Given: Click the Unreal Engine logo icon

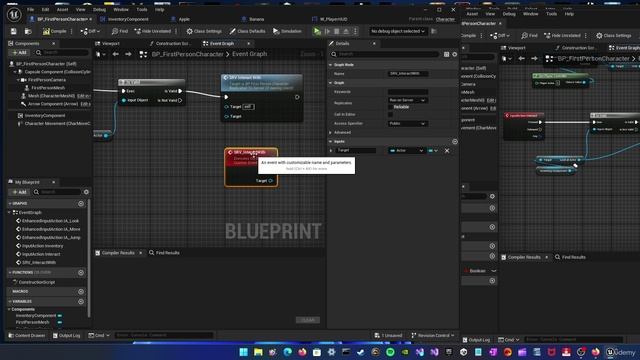Looking at the screenshot, I should pyautogui.click(x=14, y=15).
